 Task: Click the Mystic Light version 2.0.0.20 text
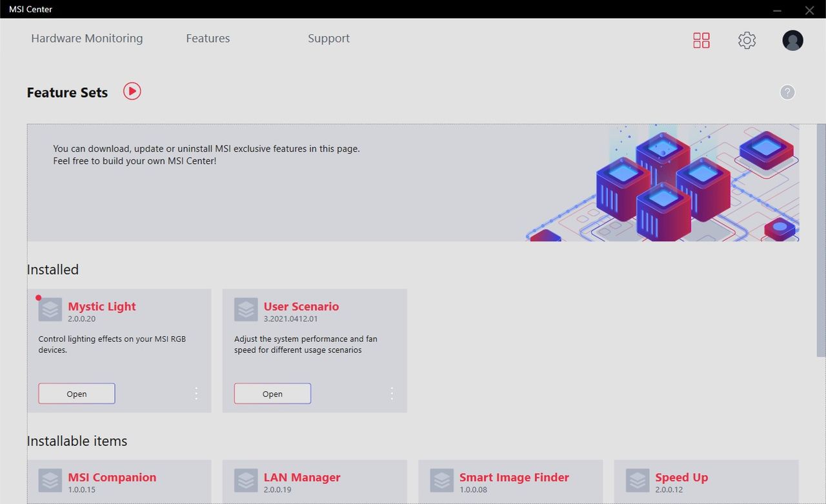(x=82, y=319)
